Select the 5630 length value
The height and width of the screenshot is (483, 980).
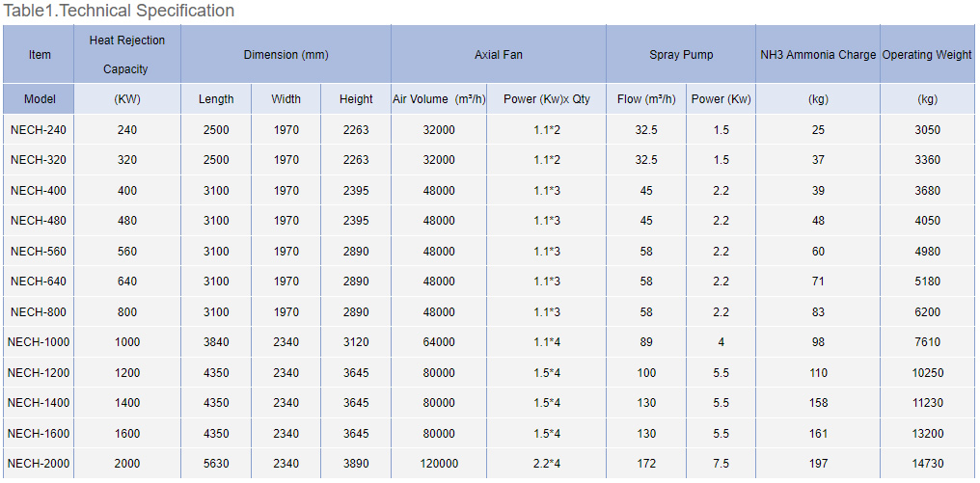click(216, 464)
